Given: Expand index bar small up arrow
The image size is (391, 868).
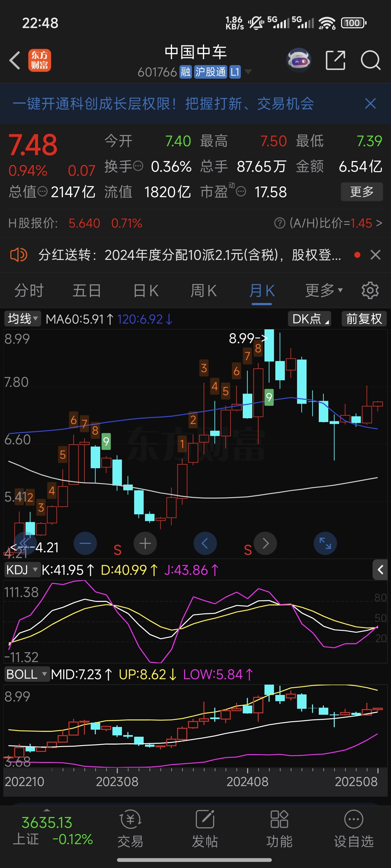Looking at the screenshot, I should point(47,810).
